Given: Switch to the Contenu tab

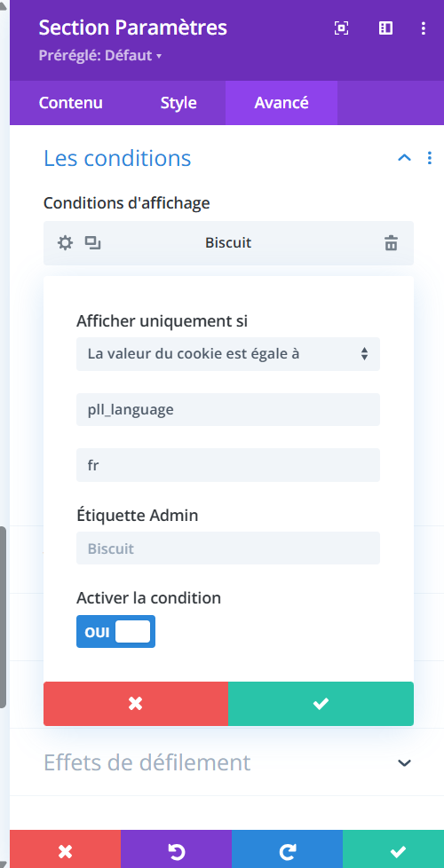Looking at the screenshot, I should coord(70,103).
